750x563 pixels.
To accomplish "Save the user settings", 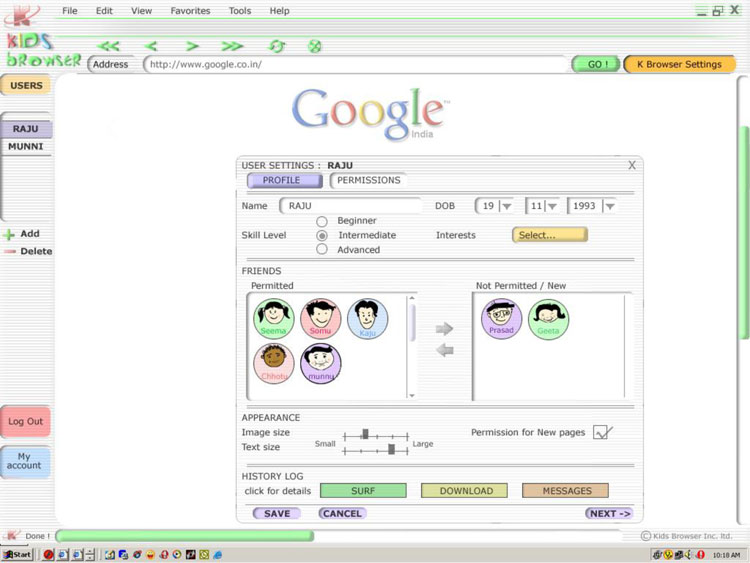I will click(x=277, y=513).
